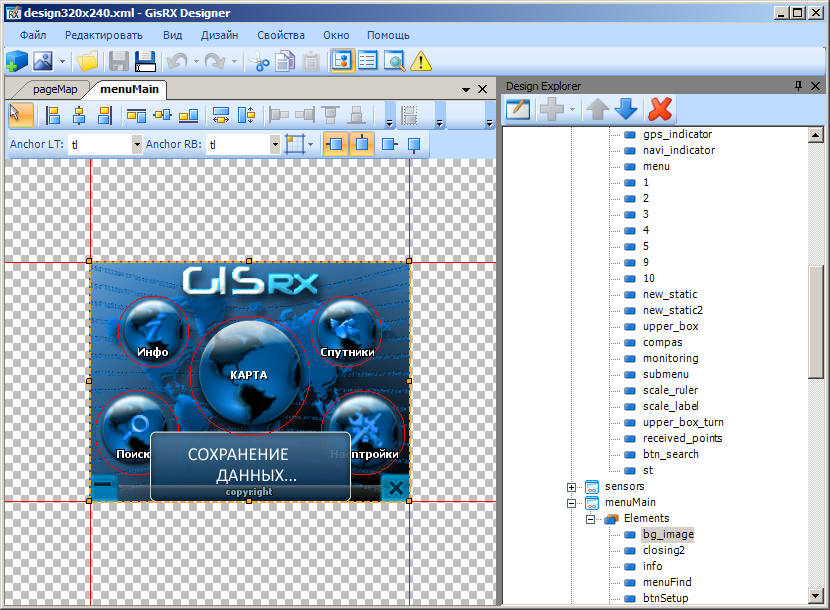This screenshot has height=610, width=830.
Task: Select the Инфо globe button in canvas
Action: click(153, 331)
